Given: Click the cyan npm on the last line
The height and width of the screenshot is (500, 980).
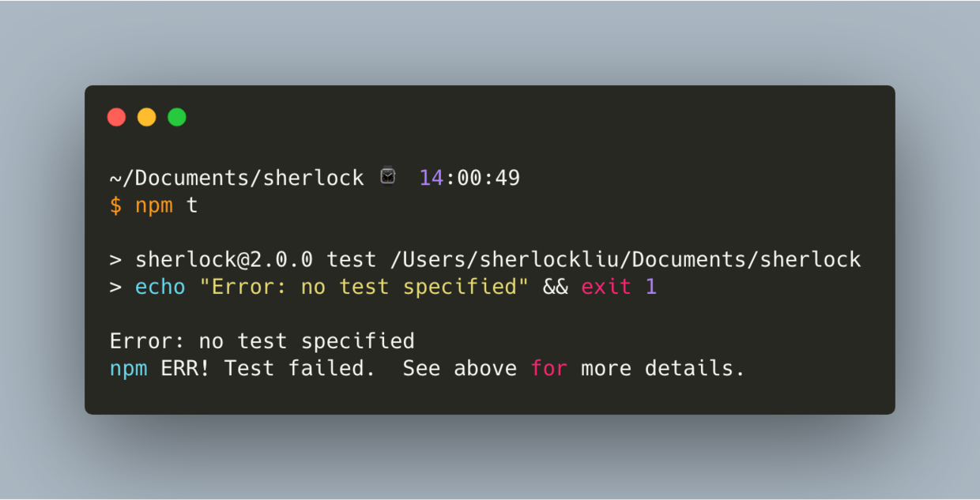Looking at the screenshot, I should (x=128, y=369).
